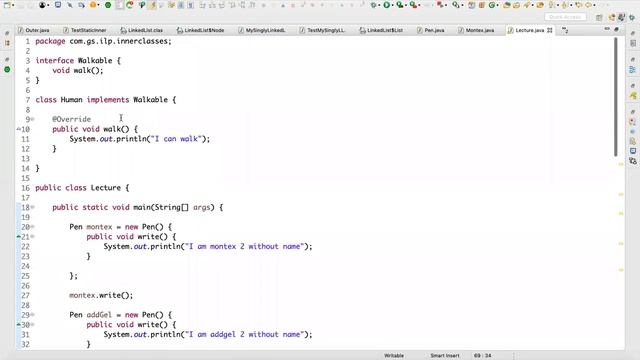Click inside the Quick Access field
The image size is (640, 360).
565,17
